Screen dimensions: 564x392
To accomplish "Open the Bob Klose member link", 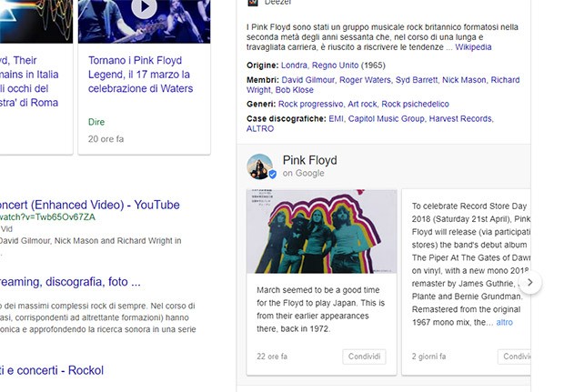I will click(294, 90).
